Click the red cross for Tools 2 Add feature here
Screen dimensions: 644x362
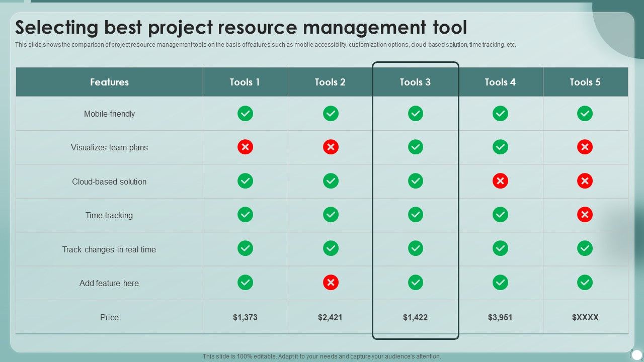point(331,283)
